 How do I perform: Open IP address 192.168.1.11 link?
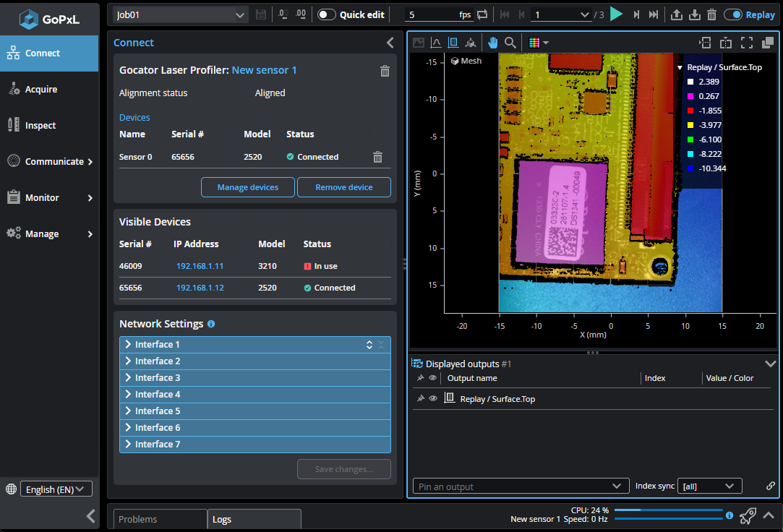[x=200, y=266]
